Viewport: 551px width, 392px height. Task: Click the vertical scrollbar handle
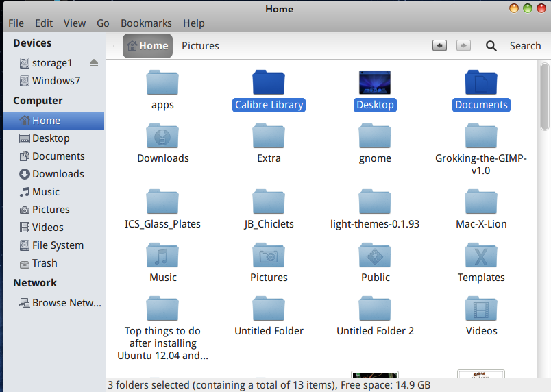pos(545,97)
